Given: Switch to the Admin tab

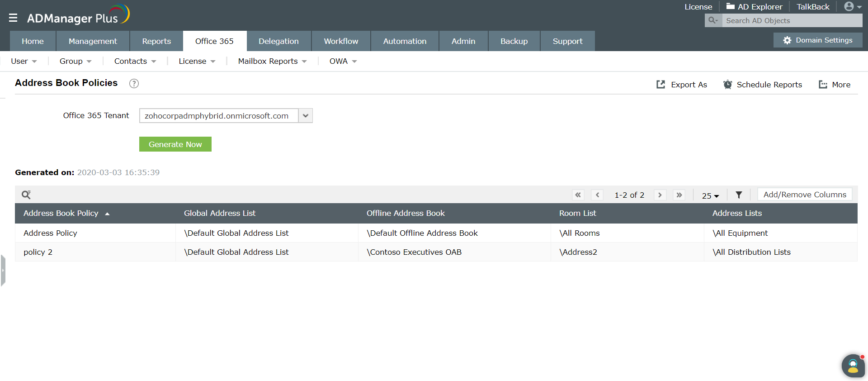Looking at the screenshot, I should coord(463,41).
